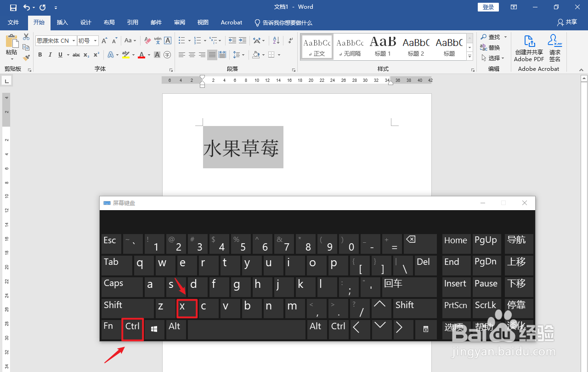Screen dimensions: 588x372
Task: Apply subscript formatting
Action: click(86, 55)
